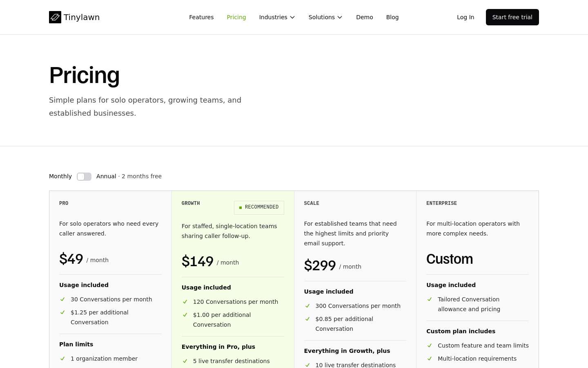This screenshot has width=588, height=368.
Task: Click checkmark beside Multi-location requirements
Action: (x=430, y=359)
